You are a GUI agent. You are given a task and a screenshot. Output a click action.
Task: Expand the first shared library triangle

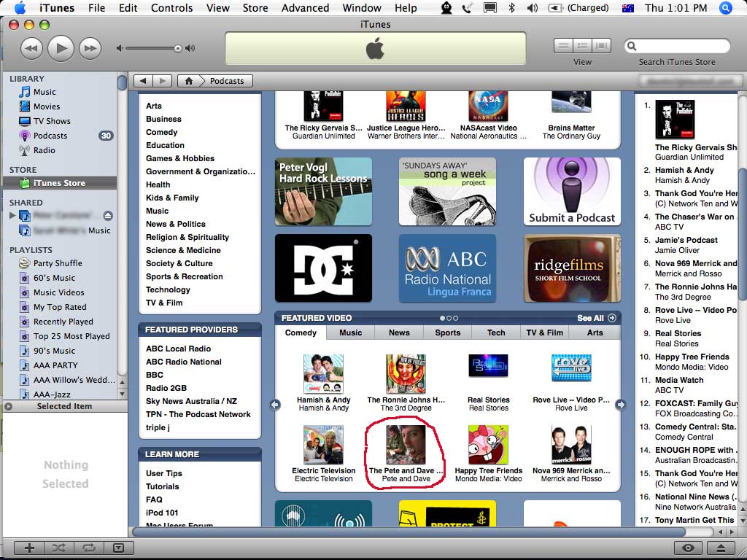coord(12,215)
